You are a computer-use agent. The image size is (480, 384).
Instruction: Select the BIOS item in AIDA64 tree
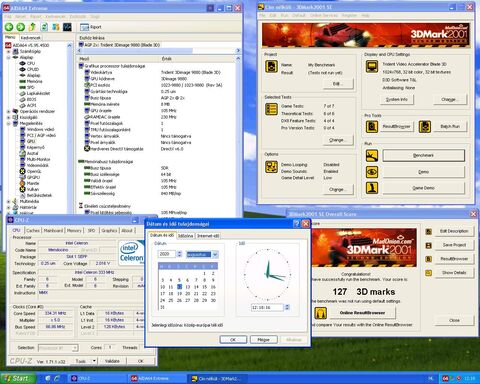tap(32, 99)
